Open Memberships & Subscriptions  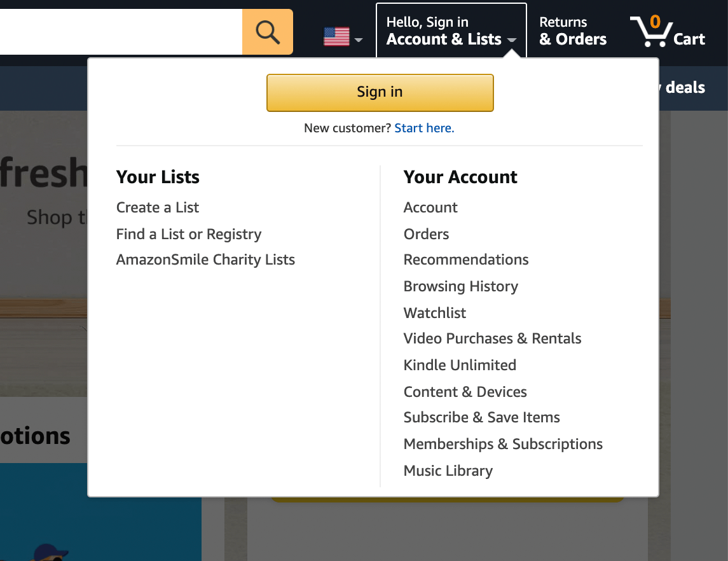(x=503, y=444)
